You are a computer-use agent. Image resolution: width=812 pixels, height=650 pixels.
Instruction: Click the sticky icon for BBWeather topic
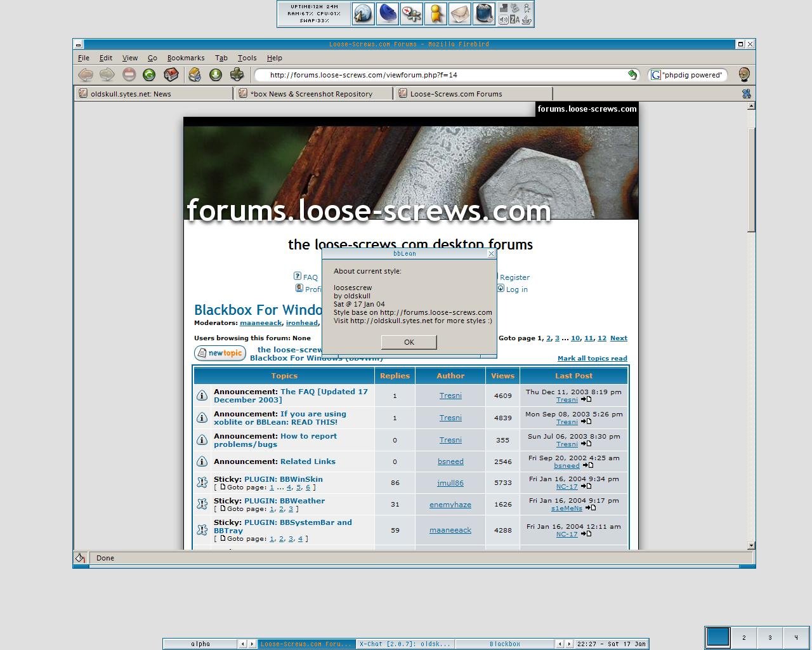coord(202,504)
